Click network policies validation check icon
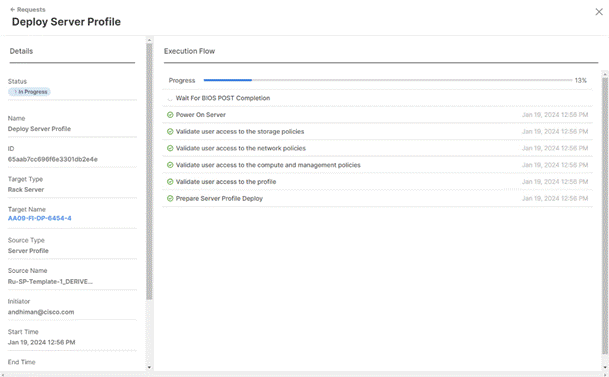This screenshot has height=377, width=609. 170,148
